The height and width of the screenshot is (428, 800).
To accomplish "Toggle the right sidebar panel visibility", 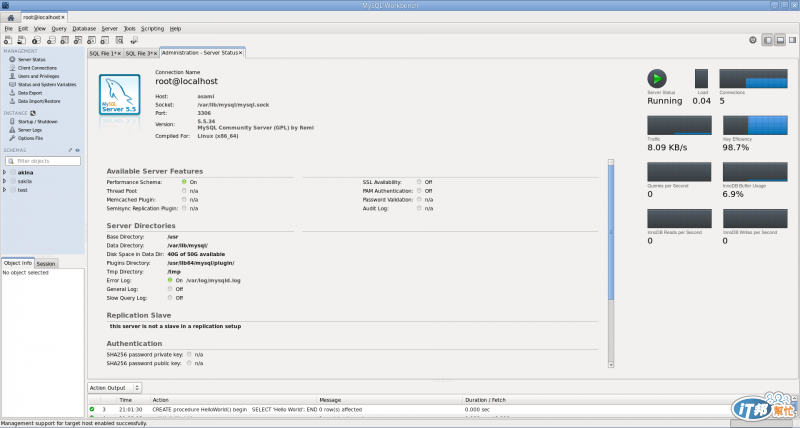I will click(x=792, y=40).
